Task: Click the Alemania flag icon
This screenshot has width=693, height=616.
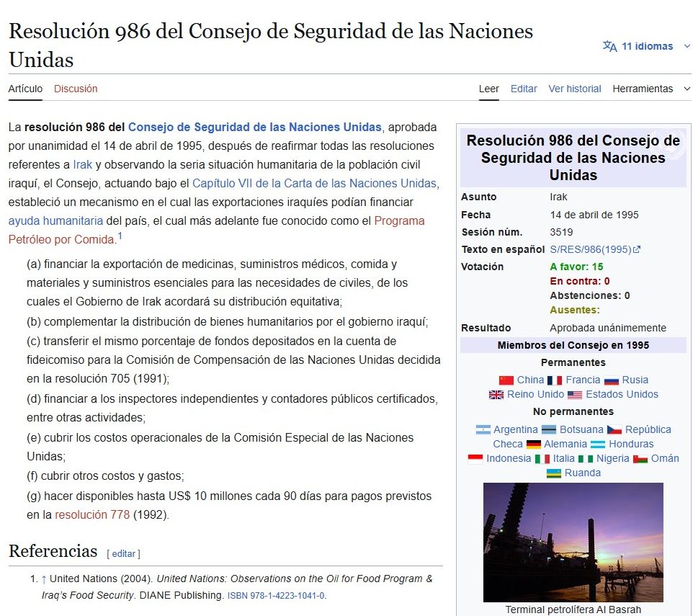Action: pyautogui.click(x=533, y=445)
